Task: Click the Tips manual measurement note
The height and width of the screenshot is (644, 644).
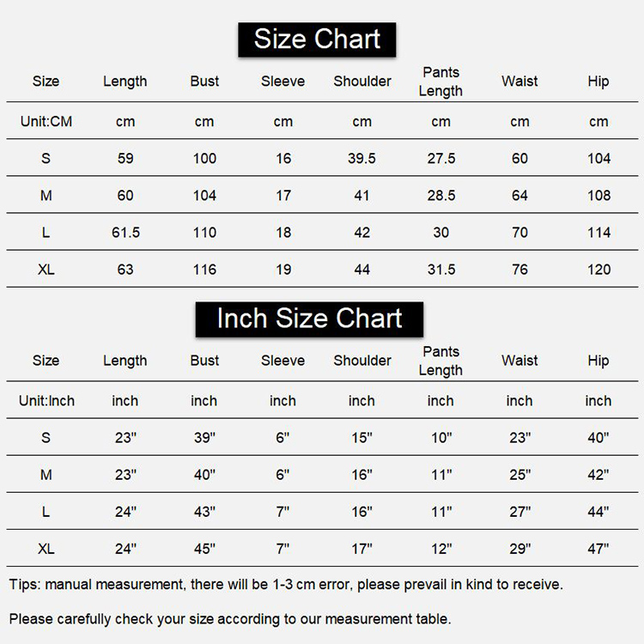Action: (x=286, y=585)
